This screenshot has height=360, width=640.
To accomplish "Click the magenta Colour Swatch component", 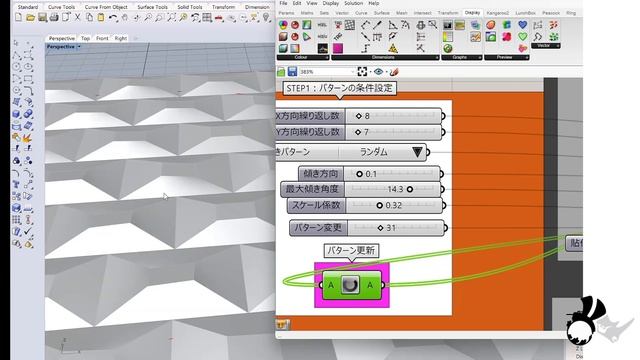I will tap(338, 49).
